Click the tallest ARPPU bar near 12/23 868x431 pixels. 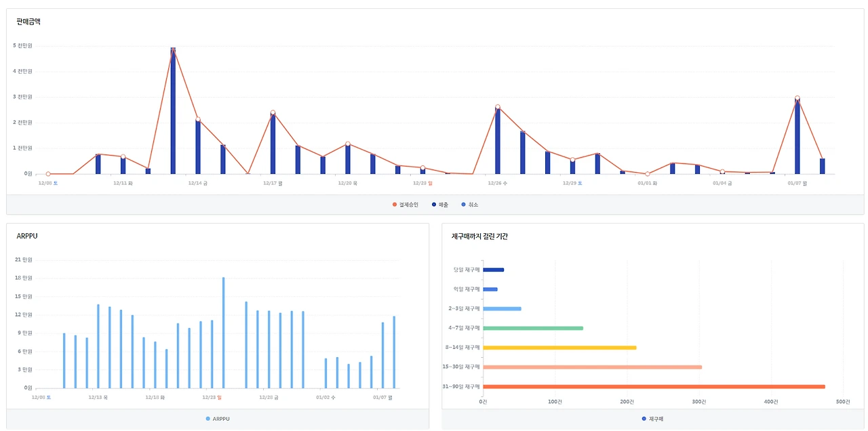[223, 333]
